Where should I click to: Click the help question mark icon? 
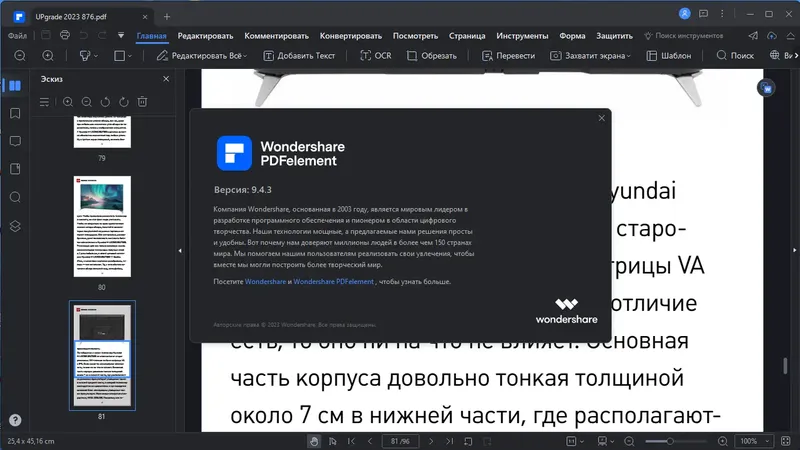tap(15, 420)
